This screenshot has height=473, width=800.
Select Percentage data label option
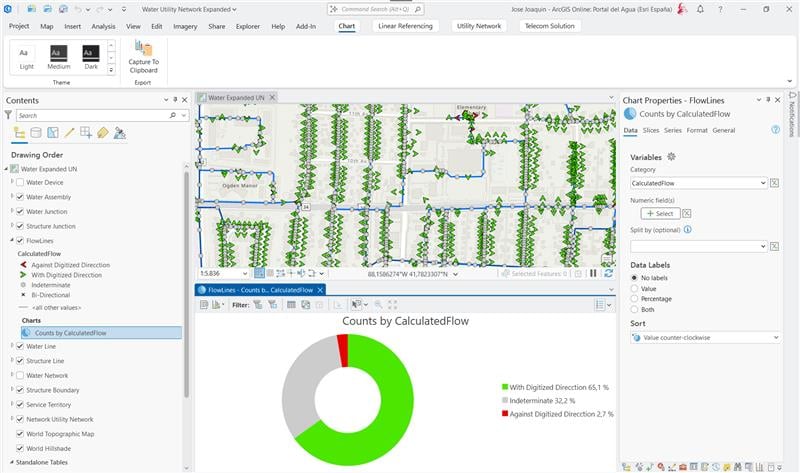click(634, 298)
